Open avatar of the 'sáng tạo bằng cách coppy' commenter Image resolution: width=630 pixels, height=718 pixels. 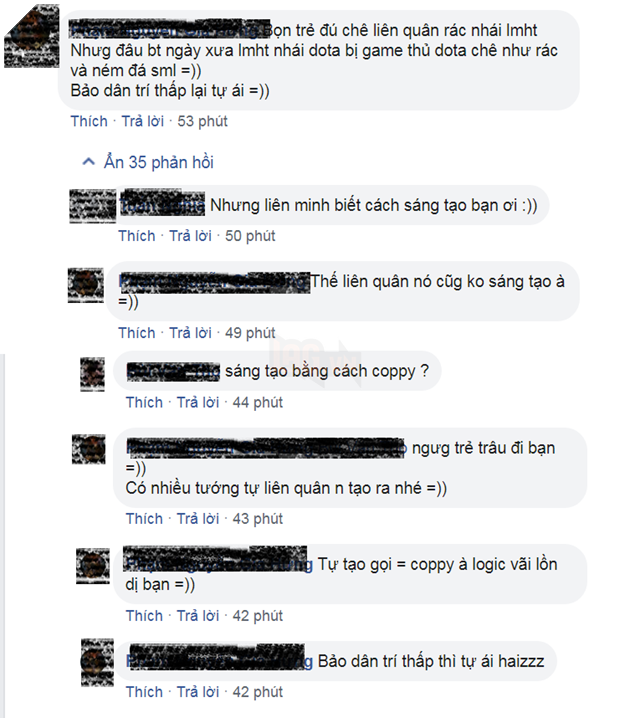point(92,375)
